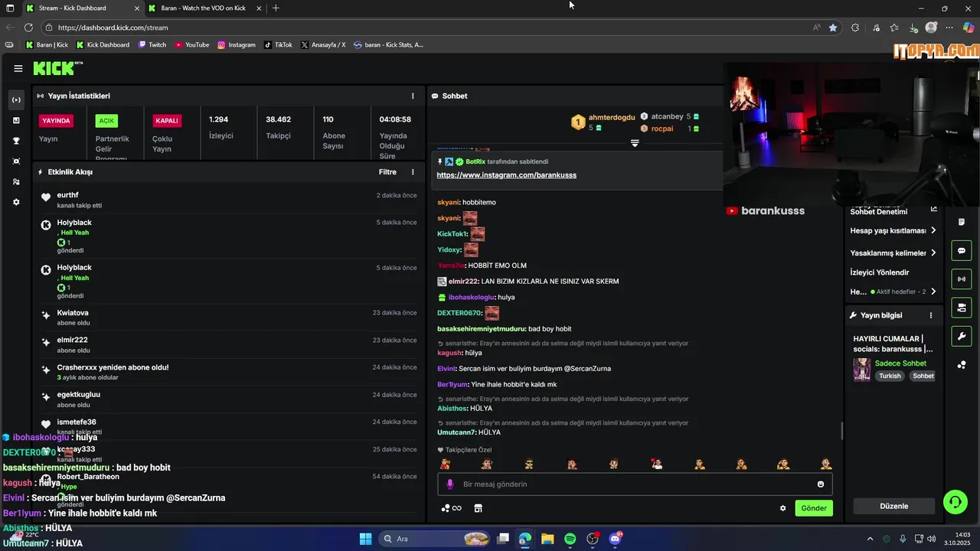This screenshot has height=551, width=980.
Task: Open File Explorer from the taskbar
Action: (547, 539)
